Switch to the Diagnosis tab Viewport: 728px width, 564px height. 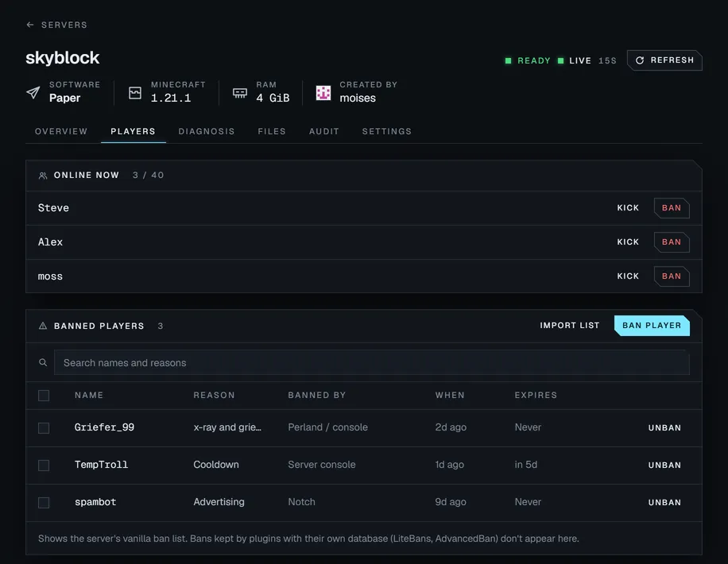pyautogui.click(x=207, y=131)
